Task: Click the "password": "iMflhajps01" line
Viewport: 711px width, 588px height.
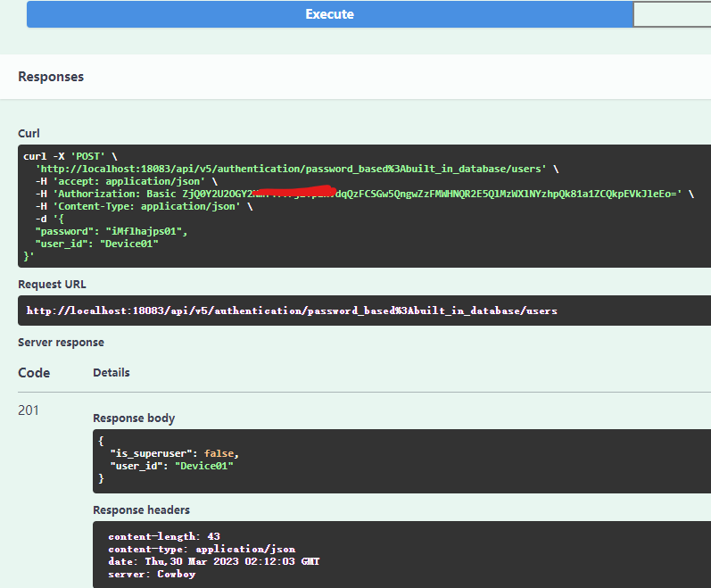Action: [112, 231]
